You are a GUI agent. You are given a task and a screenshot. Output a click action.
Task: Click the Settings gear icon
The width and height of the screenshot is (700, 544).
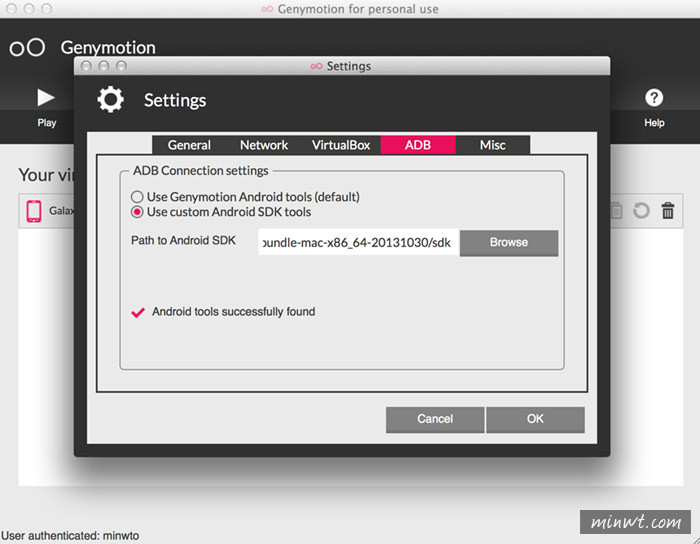110,100
